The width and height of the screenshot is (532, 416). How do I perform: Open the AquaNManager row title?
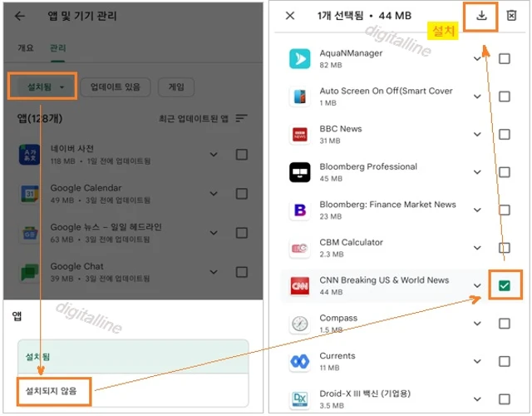pyautogui.click(x=351, y=53)
